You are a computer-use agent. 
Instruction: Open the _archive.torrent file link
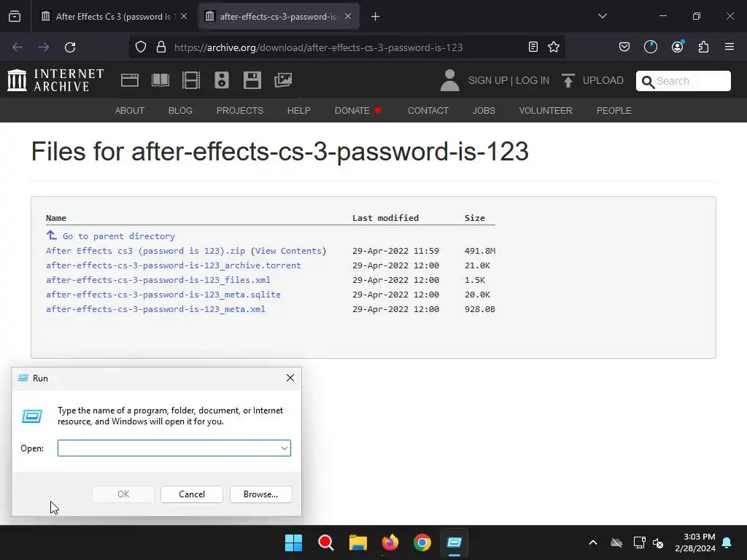coord(174,265)
